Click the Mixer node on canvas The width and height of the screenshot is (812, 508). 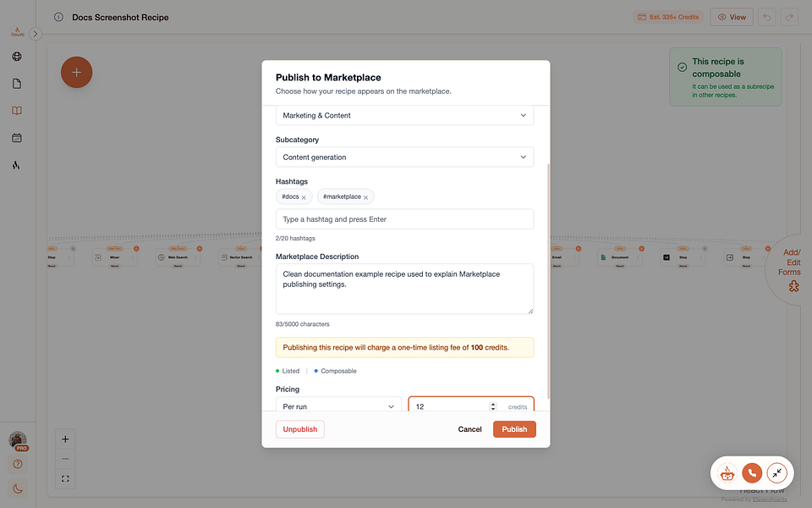pyautogui.click(x=114, y=257)
